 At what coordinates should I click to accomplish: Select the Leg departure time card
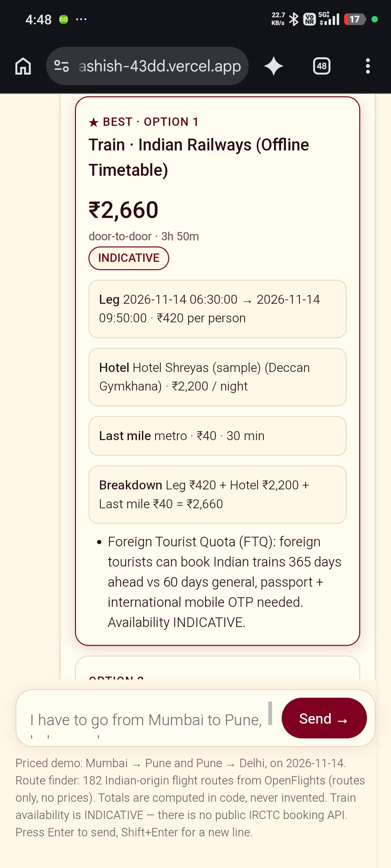click(217, 309)
